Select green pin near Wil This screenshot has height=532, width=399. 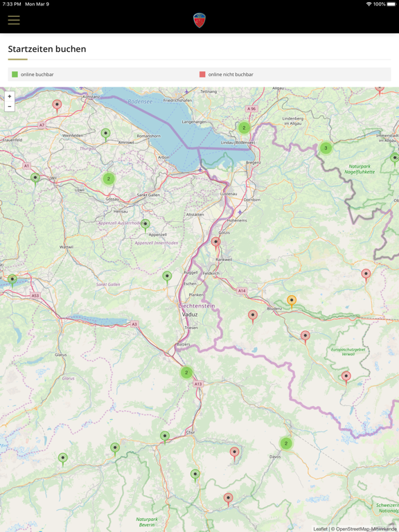pos(35,179)
